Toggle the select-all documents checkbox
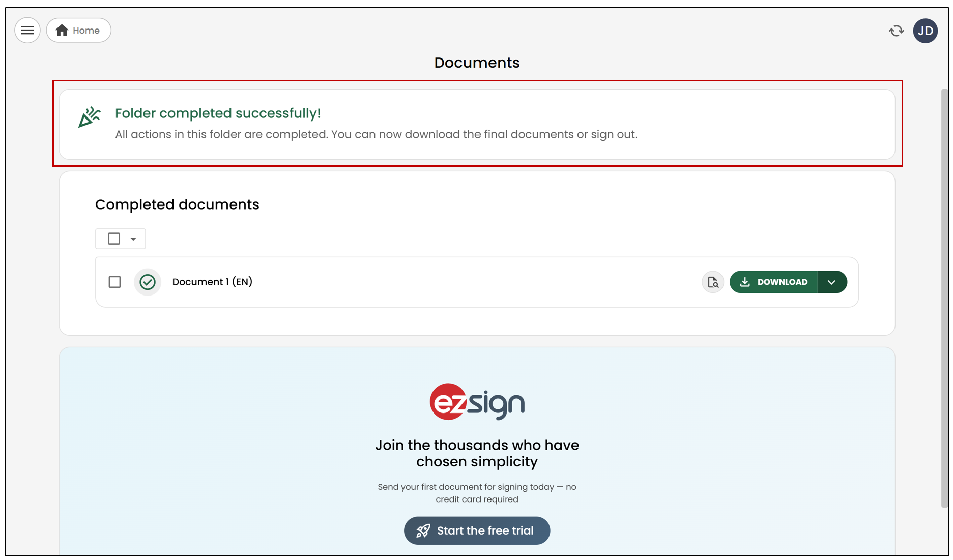This screenshot has height=560, width=953. (x=114, y=239)
